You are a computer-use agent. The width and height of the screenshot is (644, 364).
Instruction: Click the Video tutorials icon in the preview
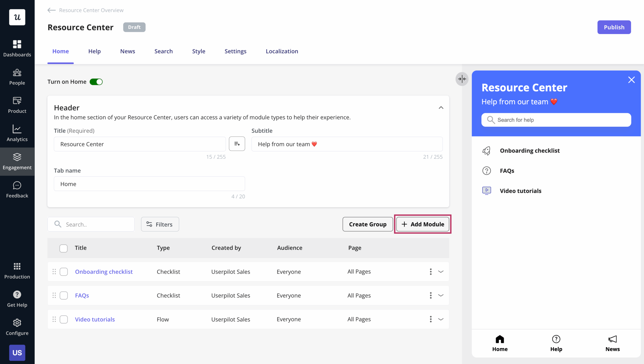tap(487, 190)
